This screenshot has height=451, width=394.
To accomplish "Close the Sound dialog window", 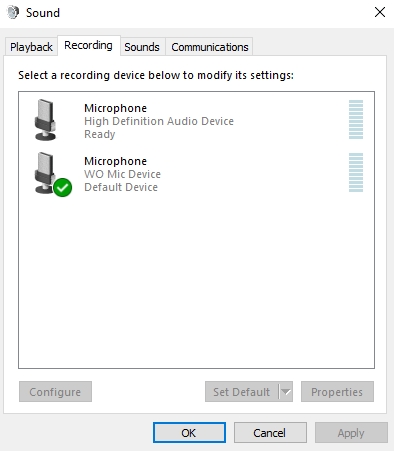I will (380, 13).
